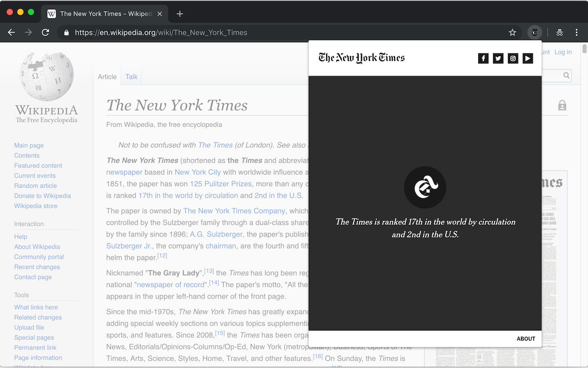Reload the current page

[x=45, y=32]
